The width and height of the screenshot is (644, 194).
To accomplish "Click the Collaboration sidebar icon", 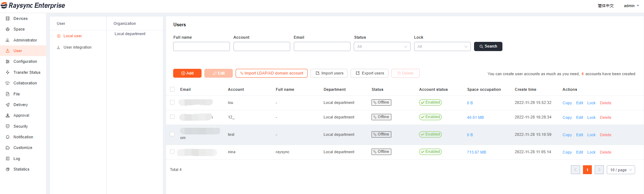I will (x=7, y=83).
